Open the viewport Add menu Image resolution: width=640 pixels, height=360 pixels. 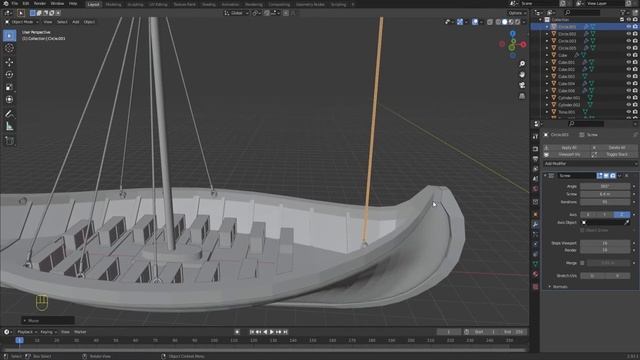[x=76, y=22]
